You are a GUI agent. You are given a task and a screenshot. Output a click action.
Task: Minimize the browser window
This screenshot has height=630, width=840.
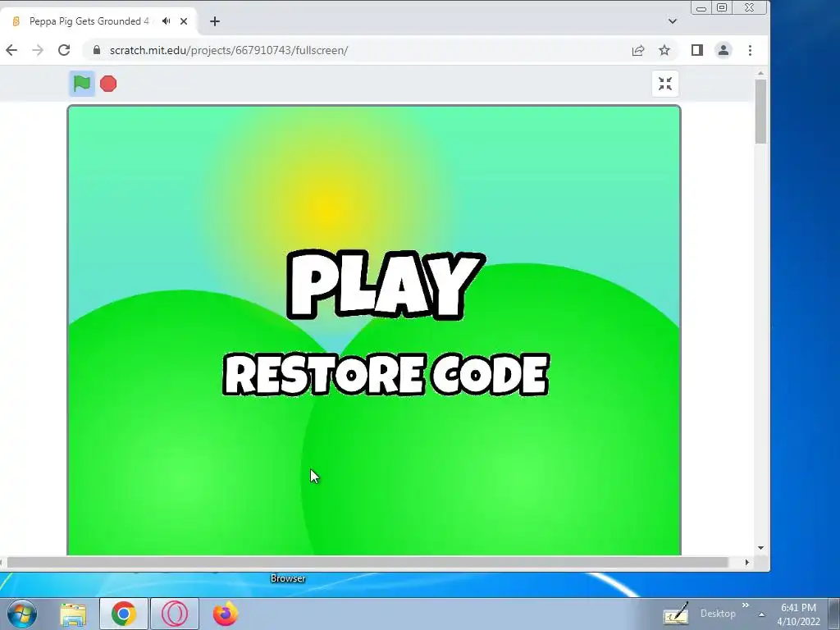(701, 8)
